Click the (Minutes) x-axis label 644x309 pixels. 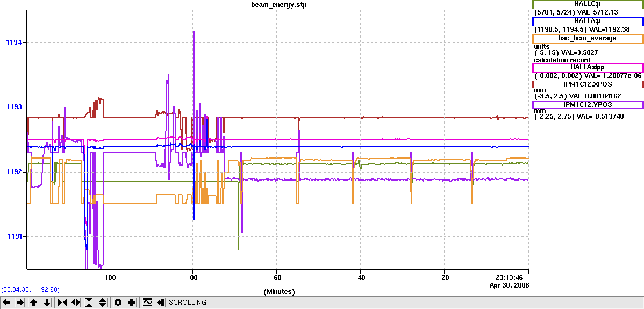(280, 292)
